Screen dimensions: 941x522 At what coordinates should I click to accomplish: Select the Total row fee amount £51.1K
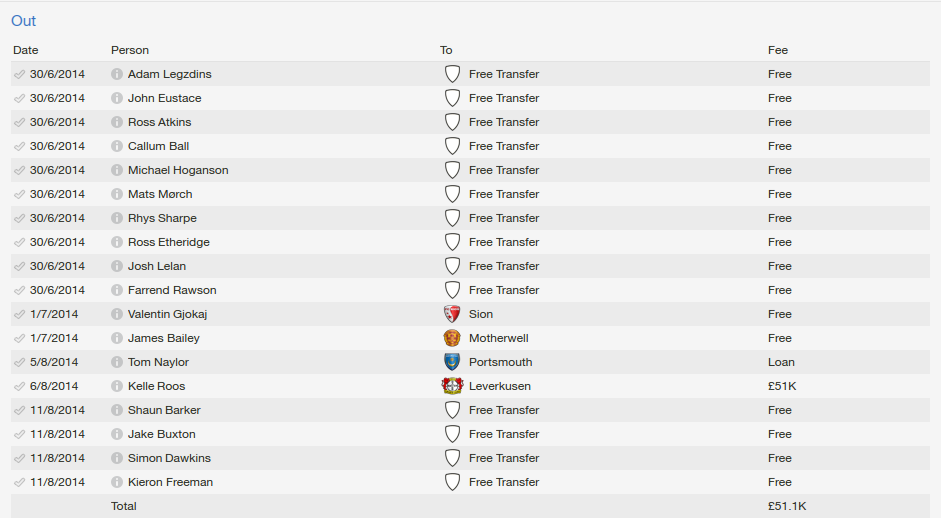[x=787, y=506]
